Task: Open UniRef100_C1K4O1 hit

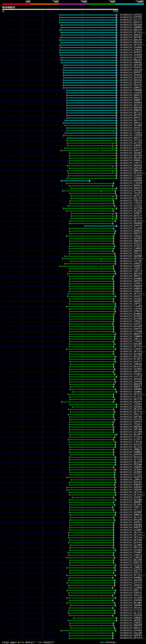Action: pos(131,93)
